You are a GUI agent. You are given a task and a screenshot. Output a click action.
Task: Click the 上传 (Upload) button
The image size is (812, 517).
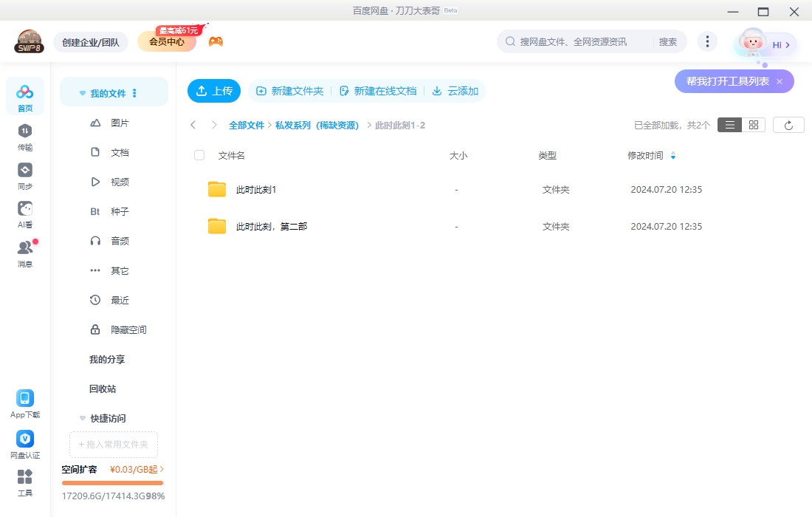pyautogui.click(x=214, y=90)
